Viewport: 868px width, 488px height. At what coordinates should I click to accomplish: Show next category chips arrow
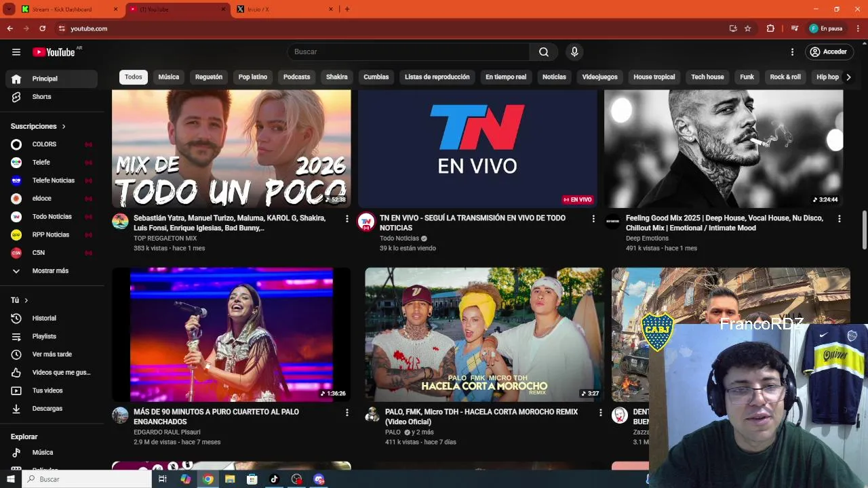click(848, 77)
